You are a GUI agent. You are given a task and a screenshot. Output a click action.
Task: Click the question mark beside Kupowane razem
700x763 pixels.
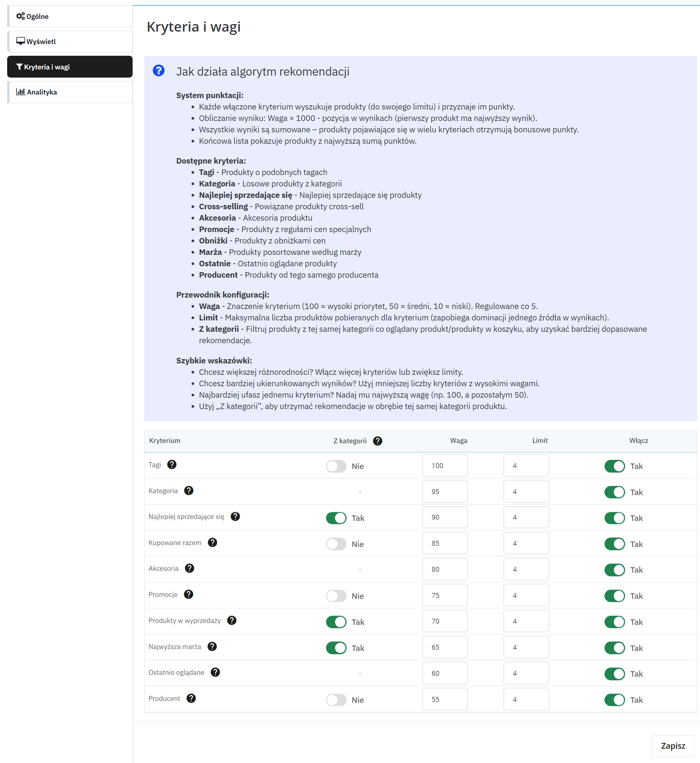213,542
